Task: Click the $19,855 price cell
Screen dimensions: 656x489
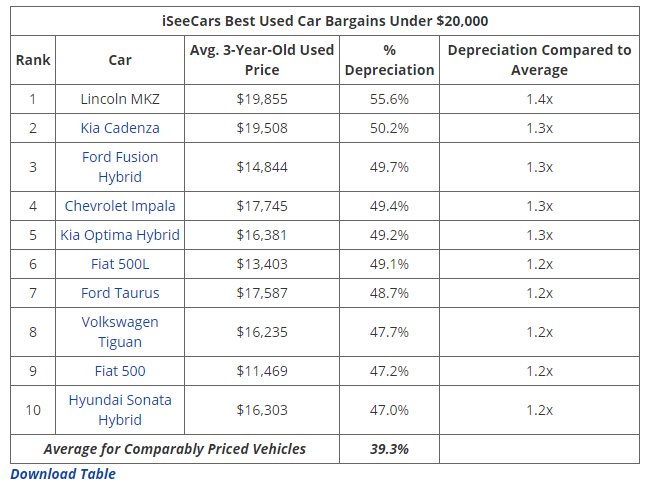Action: click(262, 99)
